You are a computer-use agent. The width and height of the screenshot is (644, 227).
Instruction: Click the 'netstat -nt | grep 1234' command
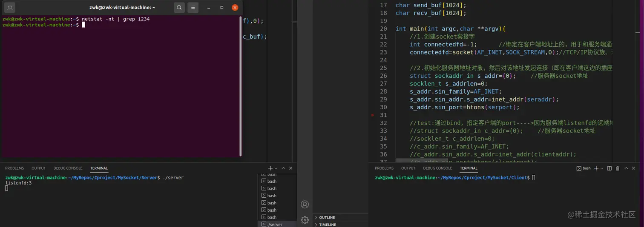pos(116,19)
